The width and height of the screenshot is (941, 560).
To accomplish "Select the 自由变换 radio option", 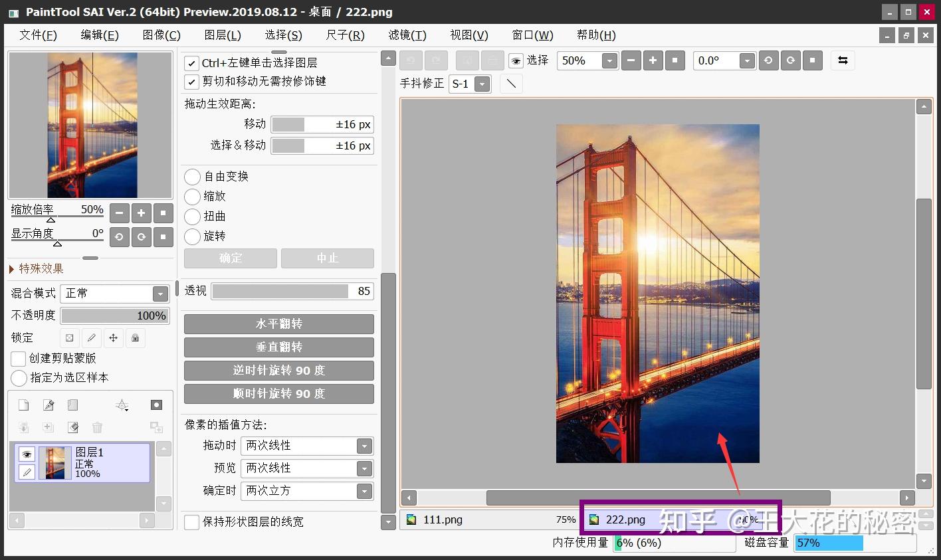I will pos(192,177).
